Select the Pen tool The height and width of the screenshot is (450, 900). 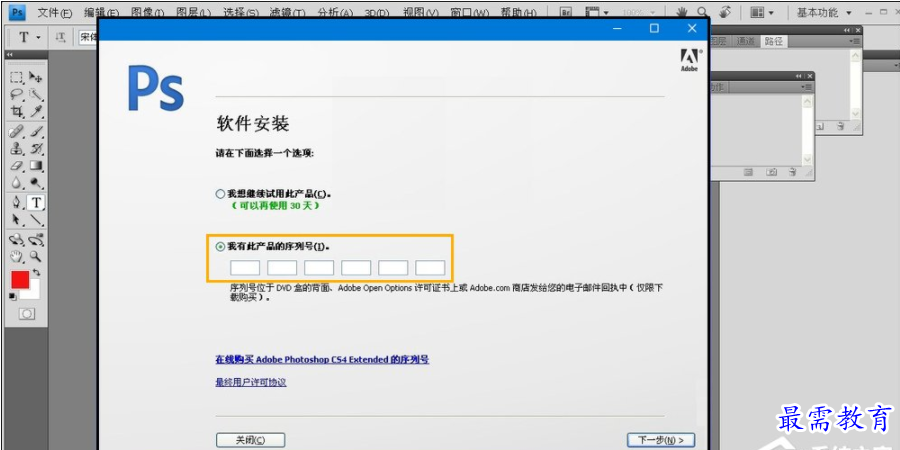pos(17,203)
